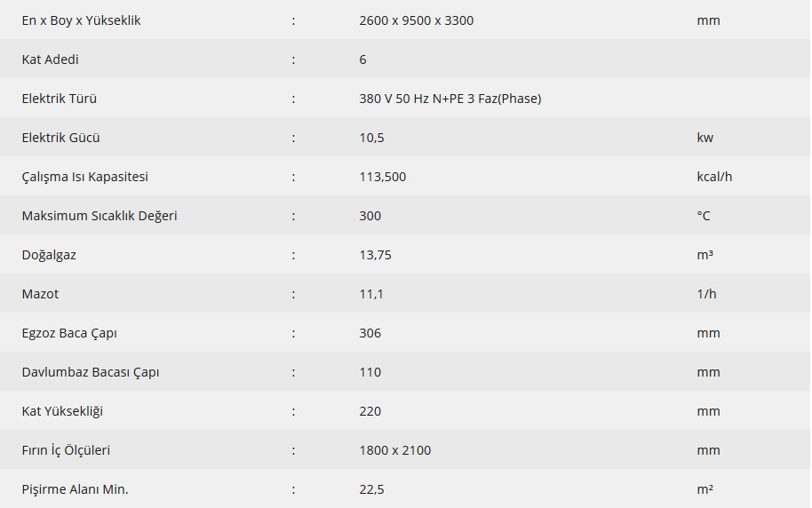Screen dimensions: 812x508
Task: Select the Kat Adedi value 6
Action: point(363,60)
